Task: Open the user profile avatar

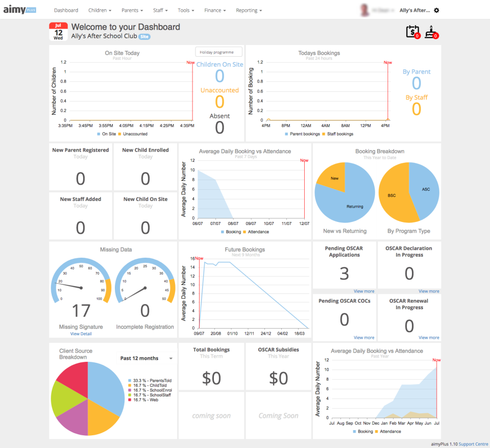Action: tap(364, 10)
